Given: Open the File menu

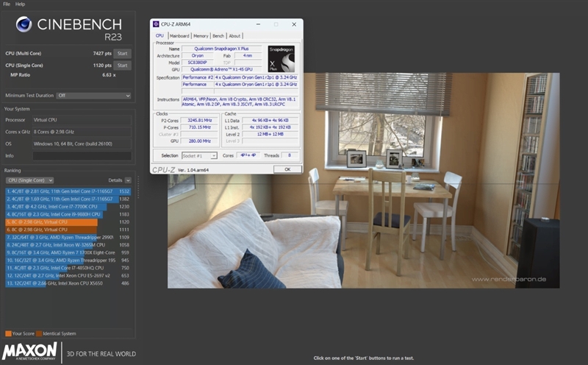Looking at the screenshot, I should pos(7,4).
